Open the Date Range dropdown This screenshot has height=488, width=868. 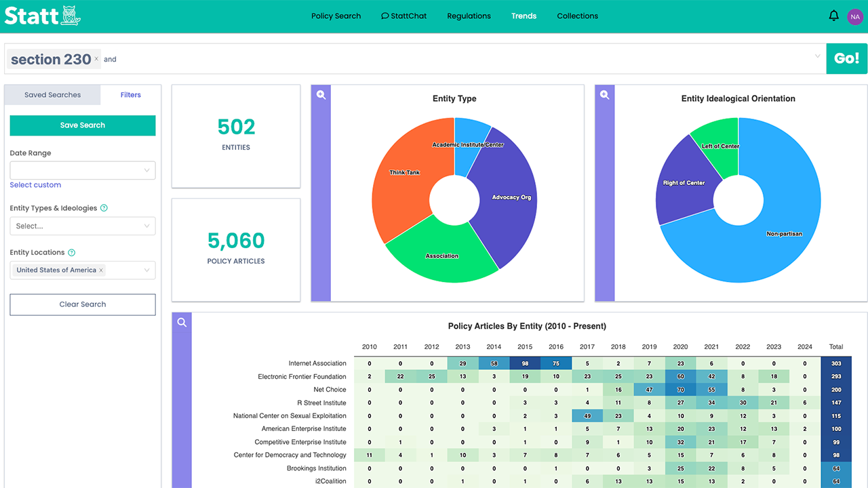pos(83,170)
